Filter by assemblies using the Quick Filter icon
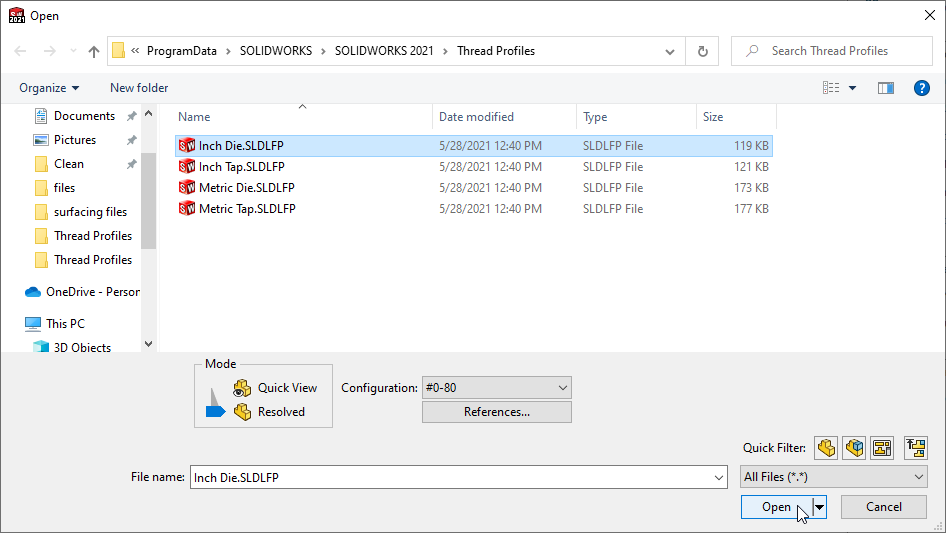The height and width of the screenshot is (533, 946). pos(854,448)
